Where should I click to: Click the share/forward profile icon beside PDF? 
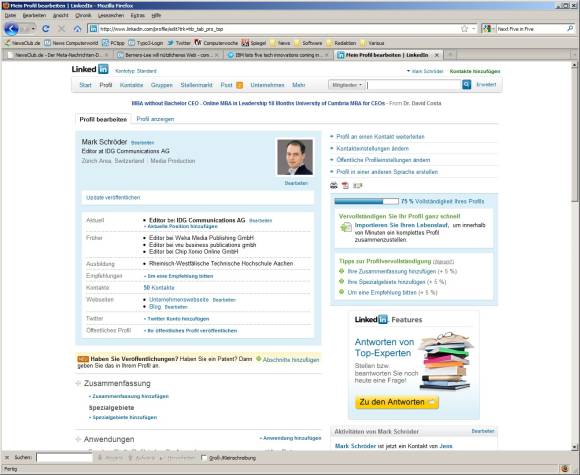(357, 185)
